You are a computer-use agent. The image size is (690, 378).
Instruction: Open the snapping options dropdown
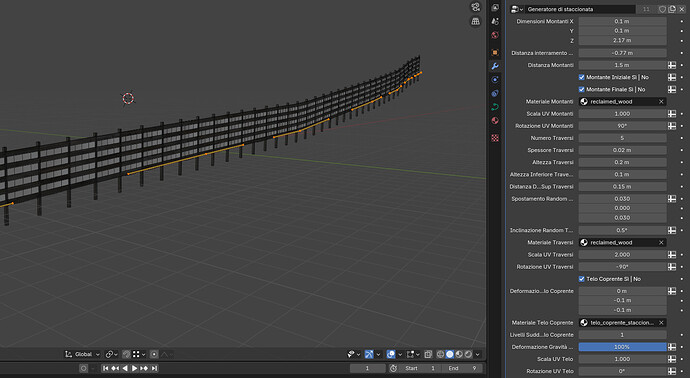[139, 354]
